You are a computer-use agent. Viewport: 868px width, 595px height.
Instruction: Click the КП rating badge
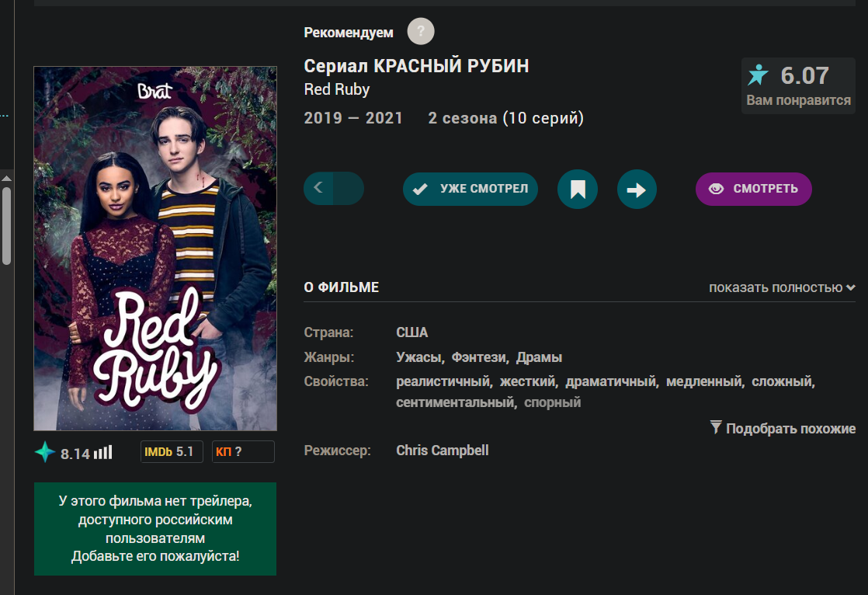point(243,451)
